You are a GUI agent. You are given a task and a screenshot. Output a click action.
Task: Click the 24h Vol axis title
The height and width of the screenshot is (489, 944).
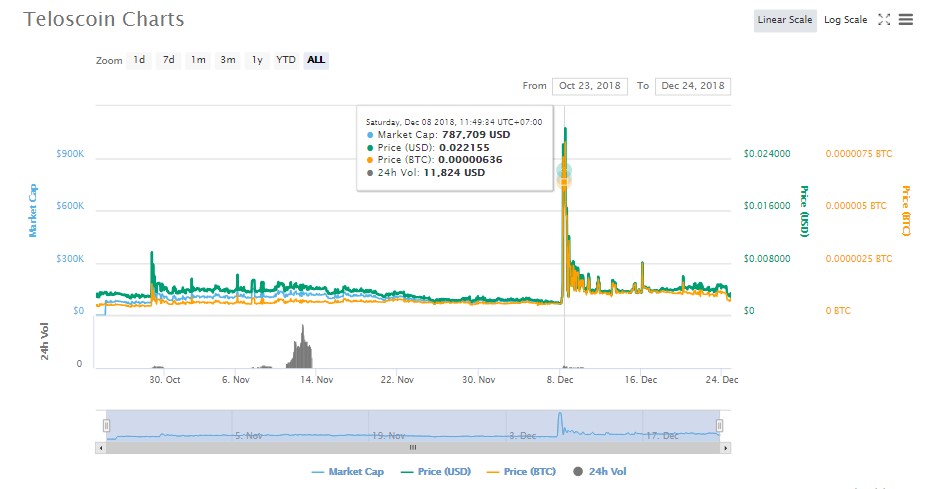pyautogui.click(x=45, y=341)
